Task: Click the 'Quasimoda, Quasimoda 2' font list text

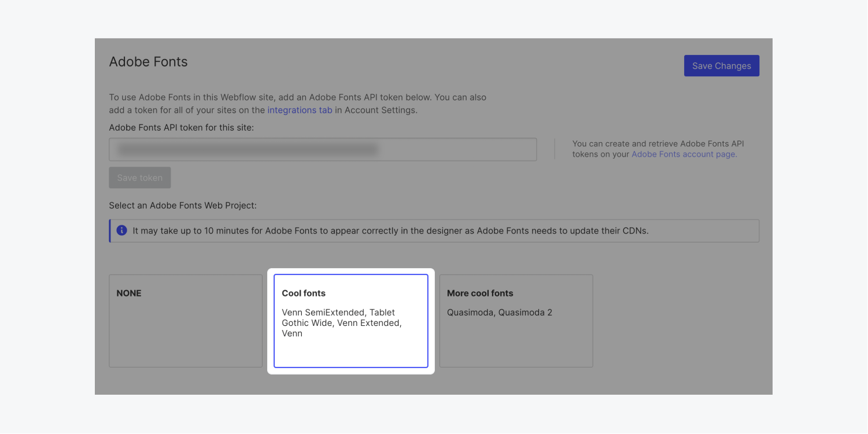Action: [500, 313]
